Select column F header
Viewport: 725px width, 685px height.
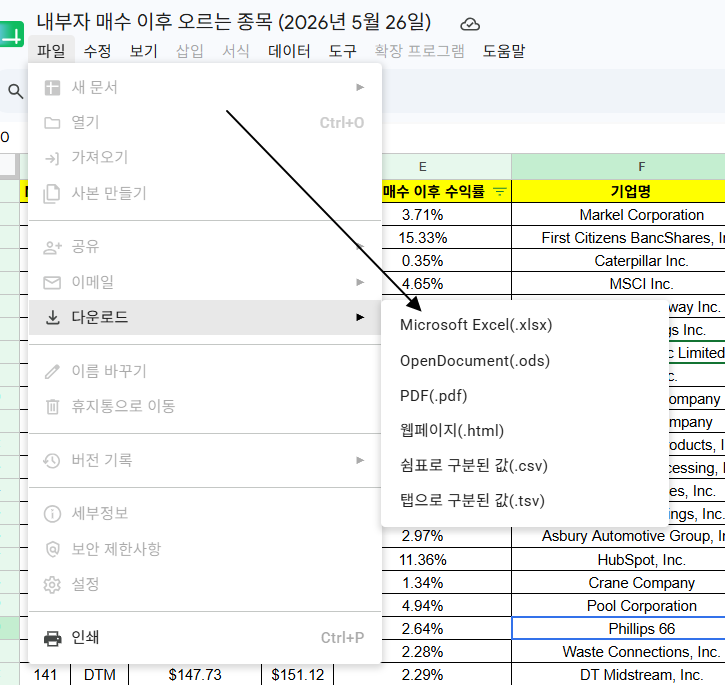click(x=619, y=167)
